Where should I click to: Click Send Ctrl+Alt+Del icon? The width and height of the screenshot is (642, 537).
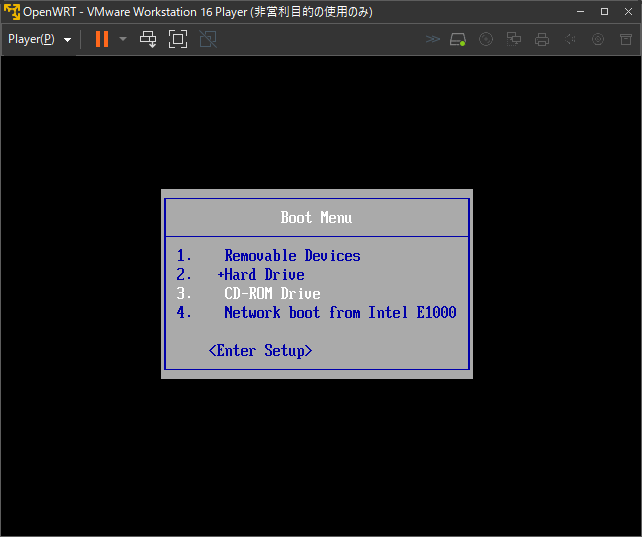(148, 39)
